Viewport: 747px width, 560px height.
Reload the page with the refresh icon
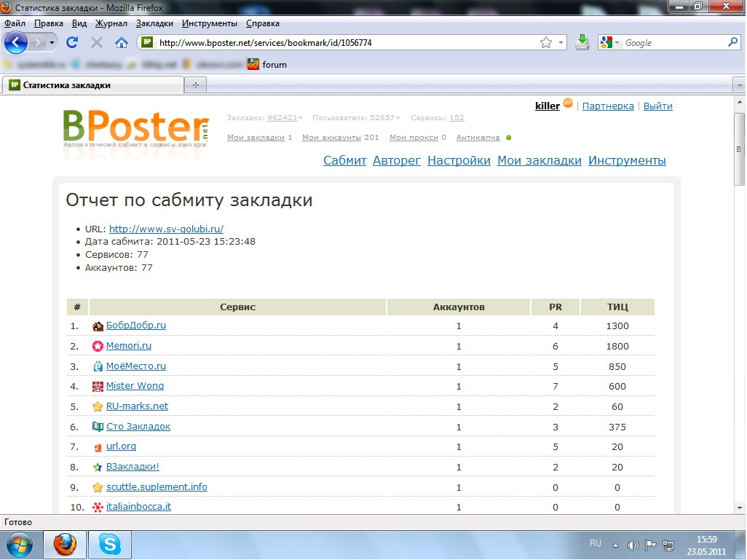72,42
